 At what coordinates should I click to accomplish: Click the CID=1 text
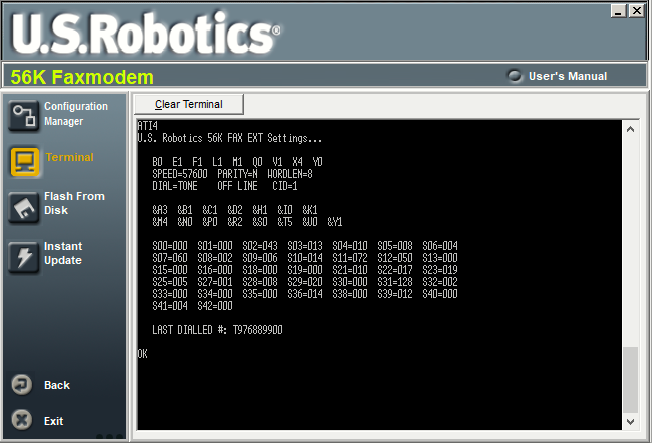coord(285,186)
